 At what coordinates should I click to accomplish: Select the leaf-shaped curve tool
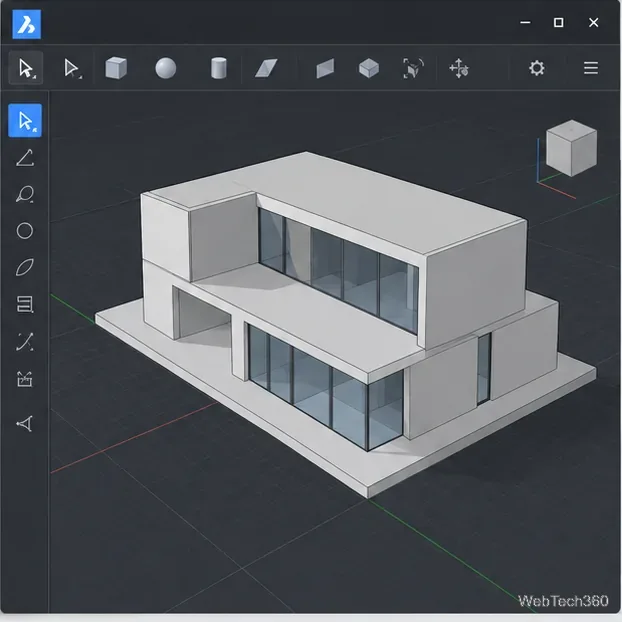(25, 267)
